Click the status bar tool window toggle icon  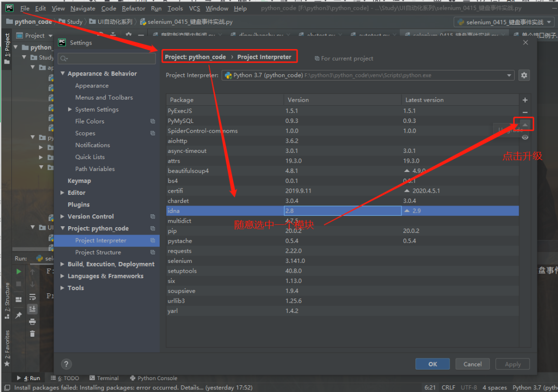point(7,387)
